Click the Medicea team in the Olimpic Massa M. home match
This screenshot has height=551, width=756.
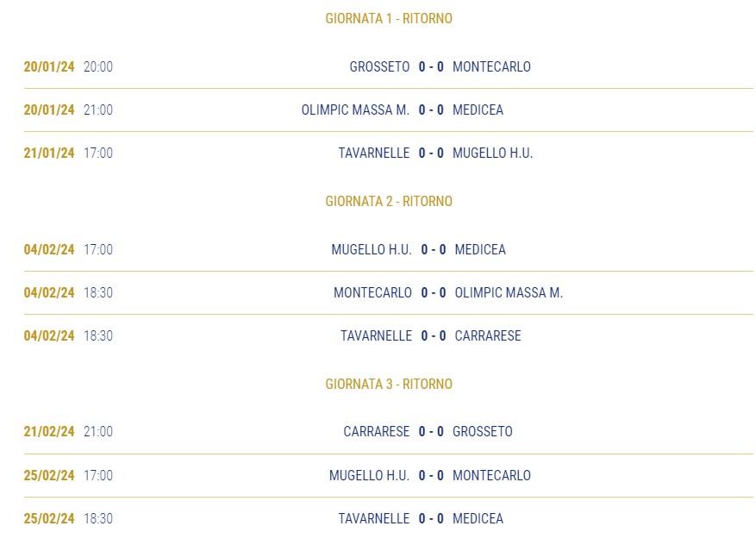[478, 110]
